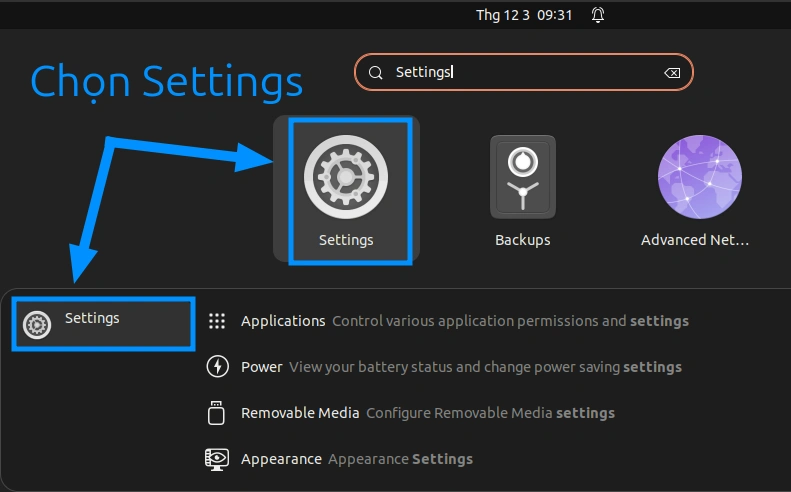Open the large Settings gear app icon
Screen dimensions: 791x492
pos(345,177)
